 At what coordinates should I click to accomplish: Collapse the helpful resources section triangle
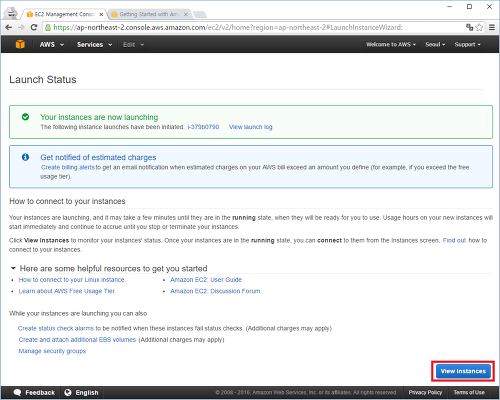click(13, 268)
